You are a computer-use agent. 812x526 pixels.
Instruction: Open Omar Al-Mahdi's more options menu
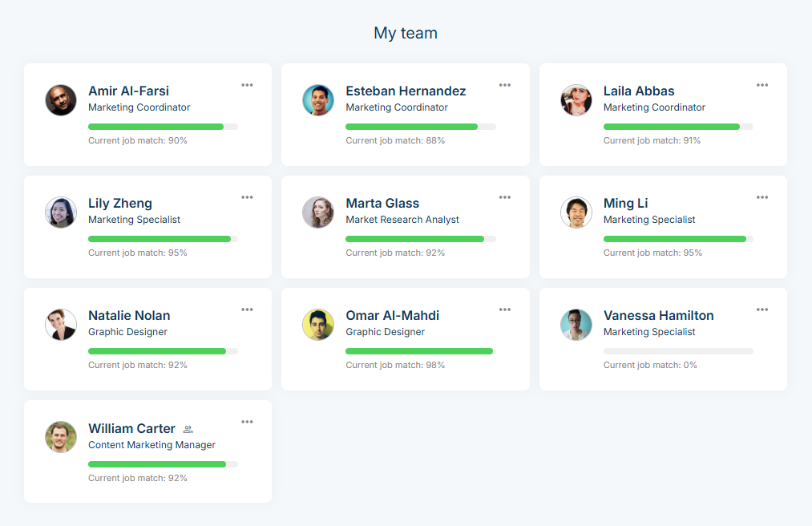point(505,310)
